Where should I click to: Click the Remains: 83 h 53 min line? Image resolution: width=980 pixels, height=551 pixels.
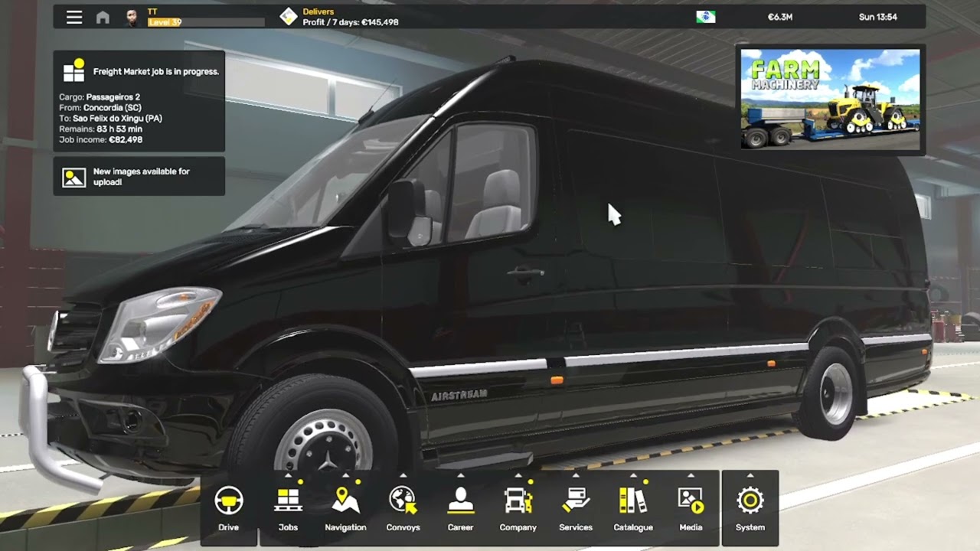click(100, 129)
